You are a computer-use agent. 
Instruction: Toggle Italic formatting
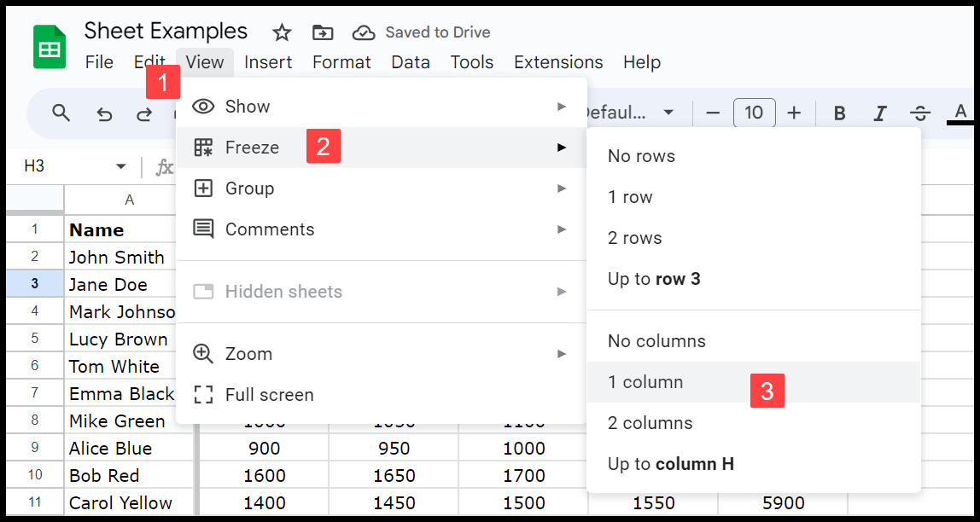pyautogui.click(x=880, y=113)
